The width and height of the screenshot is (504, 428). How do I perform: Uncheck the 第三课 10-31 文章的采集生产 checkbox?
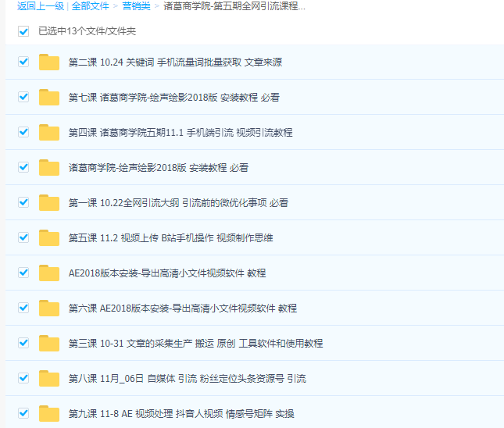(x=23, y=343)
